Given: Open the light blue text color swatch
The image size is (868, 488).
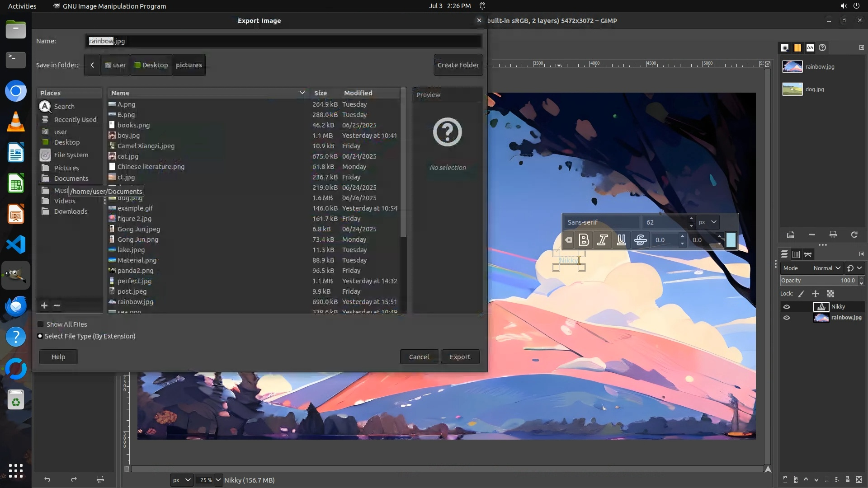Looking at the screenshot, I should 731,240.
